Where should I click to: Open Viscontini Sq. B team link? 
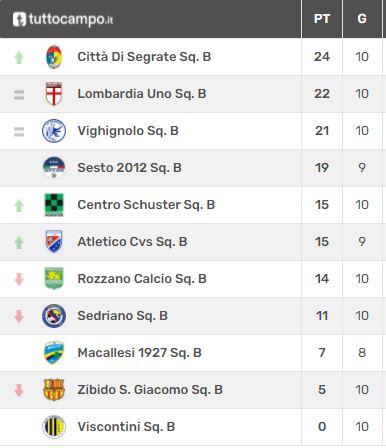(126, 427)
